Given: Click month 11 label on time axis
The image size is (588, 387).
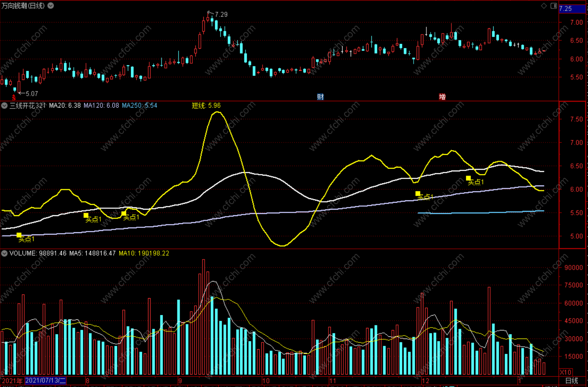Looking at the screenshot, I should tap(332, 381).
